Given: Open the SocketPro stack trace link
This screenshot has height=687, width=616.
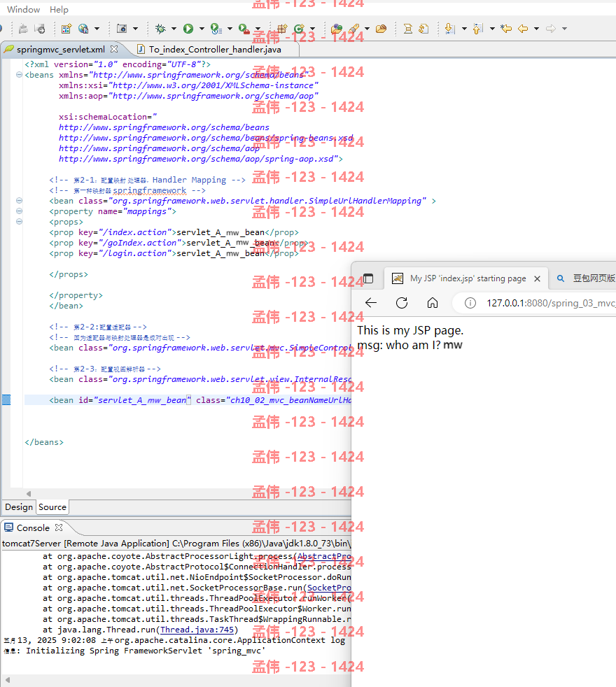Looking at the screenshot, I should coord(329,588).
